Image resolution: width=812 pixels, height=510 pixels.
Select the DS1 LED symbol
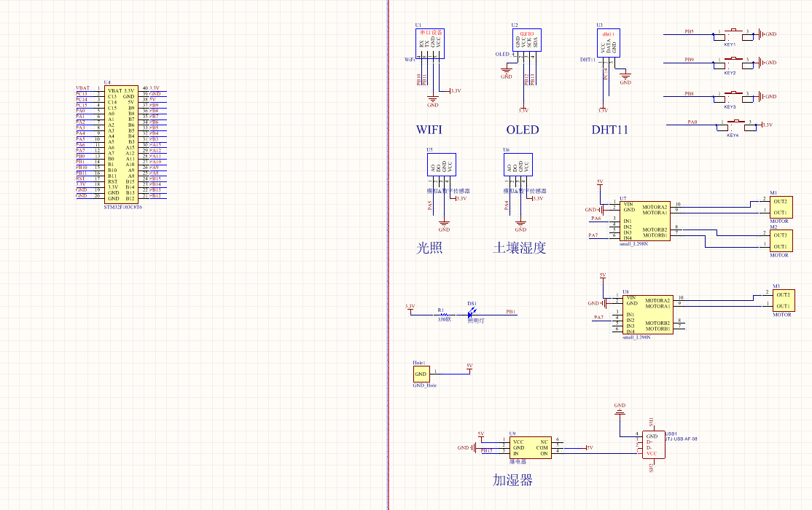pyautogui.click(x=472, y=313)
